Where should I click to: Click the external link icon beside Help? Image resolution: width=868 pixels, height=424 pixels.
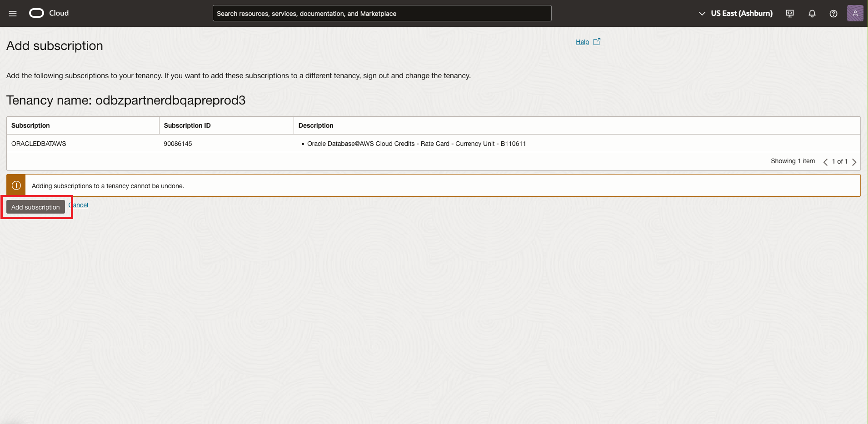pos(596,41)
